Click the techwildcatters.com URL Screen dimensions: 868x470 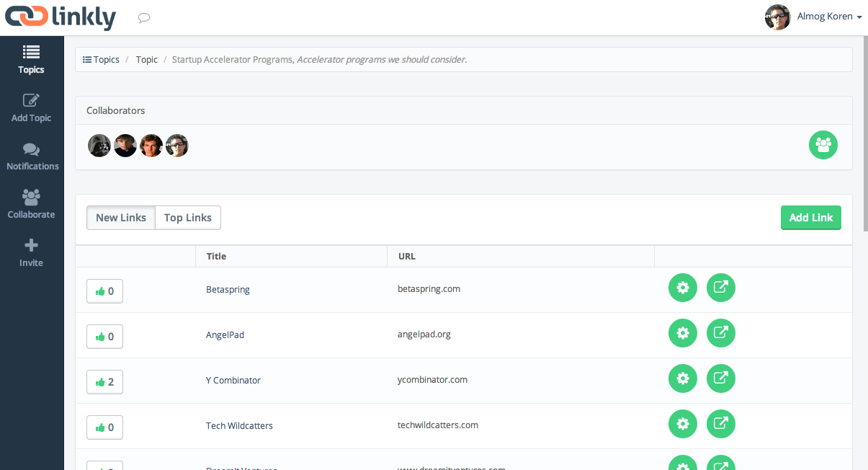[x=438, y=425]
